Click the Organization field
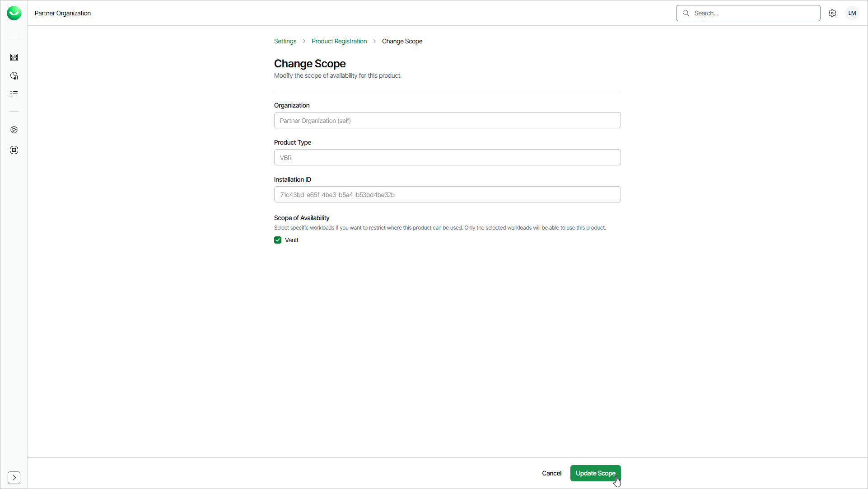 [447, 120]
